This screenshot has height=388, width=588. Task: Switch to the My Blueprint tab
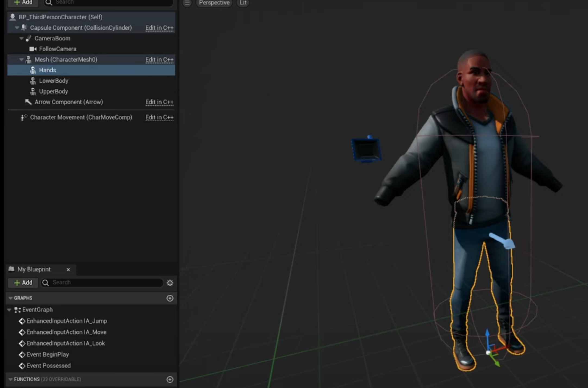[x=34, y=269]
